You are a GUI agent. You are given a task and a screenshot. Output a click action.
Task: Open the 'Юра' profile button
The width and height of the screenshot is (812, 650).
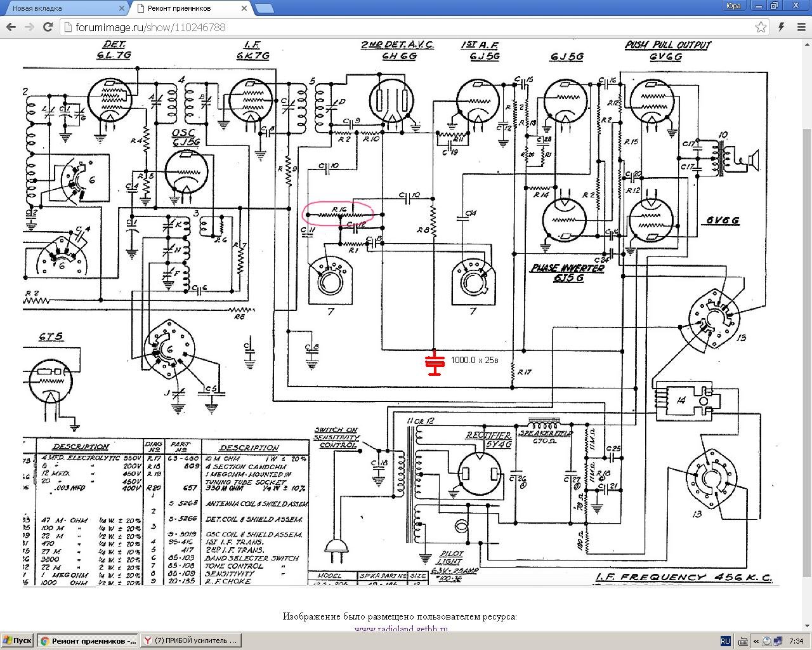coord(734,6)
